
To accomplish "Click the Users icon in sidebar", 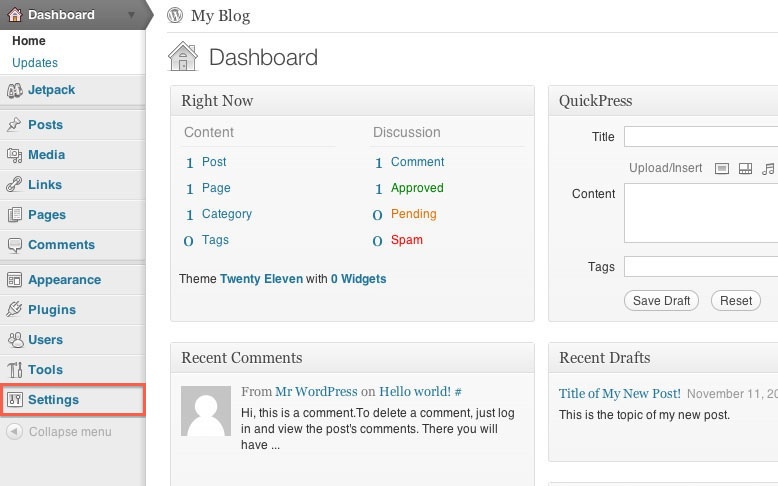I will 14,340.
